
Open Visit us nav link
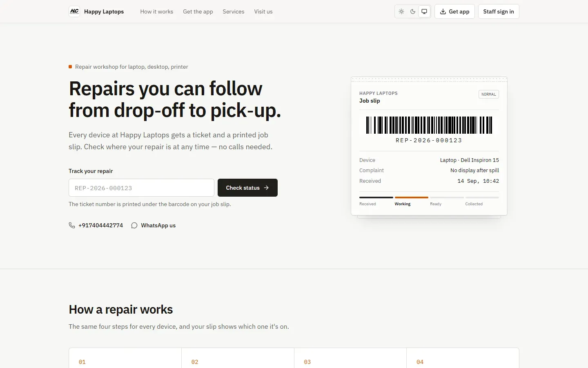click(263, 11)
